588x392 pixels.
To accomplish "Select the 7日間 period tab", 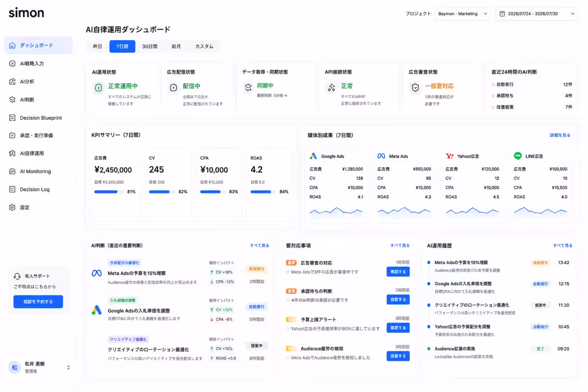I will click(x=122, y=47).
